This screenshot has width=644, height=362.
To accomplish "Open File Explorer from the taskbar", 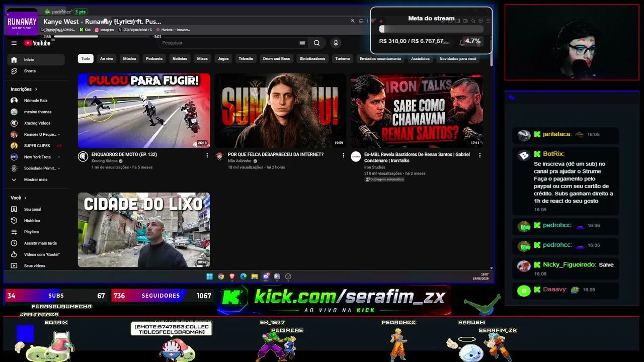I will click(x=255, y=276).
